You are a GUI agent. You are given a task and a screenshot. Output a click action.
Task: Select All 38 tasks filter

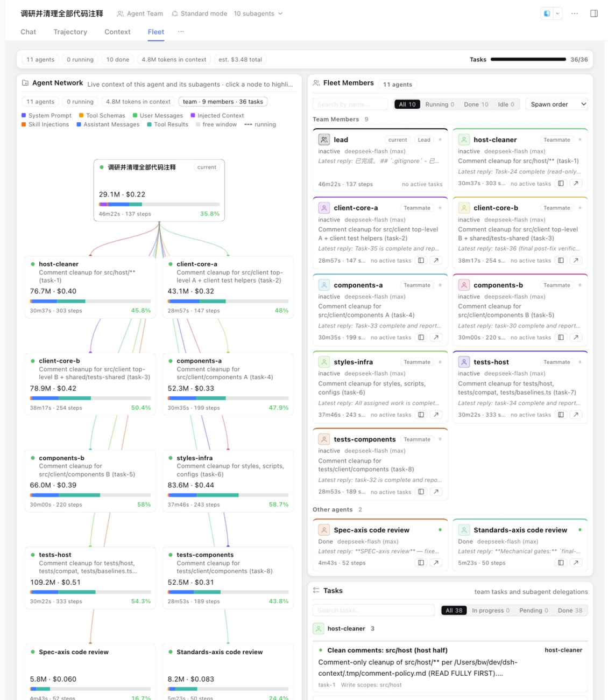pos(454,611)
